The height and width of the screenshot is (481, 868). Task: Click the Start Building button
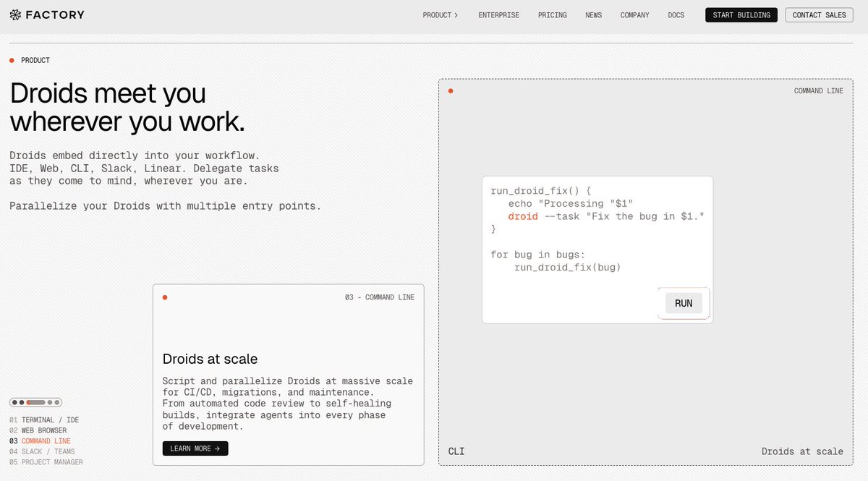point(741,15)
